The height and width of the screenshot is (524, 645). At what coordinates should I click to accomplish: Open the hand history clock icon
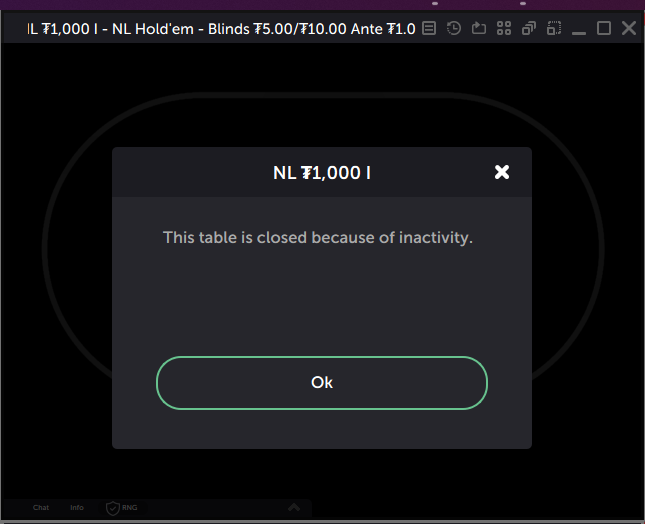click(454, 29)
